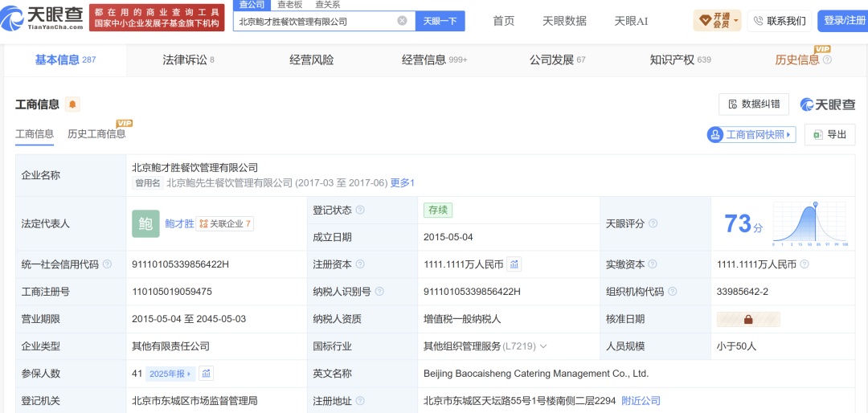Image resolution: width=868 pixels, height=413 pixels.
Task: Click help icon beside 历史信息
Action: coord(827,59)
